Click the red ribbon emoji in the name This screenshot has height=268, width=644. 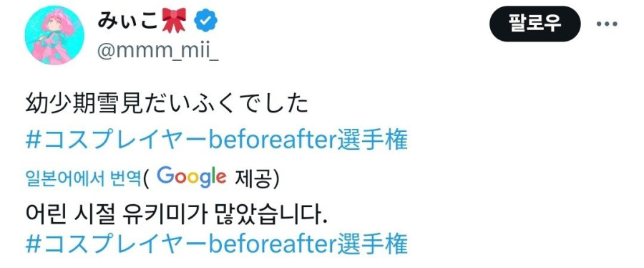click(x=174, y=20)
